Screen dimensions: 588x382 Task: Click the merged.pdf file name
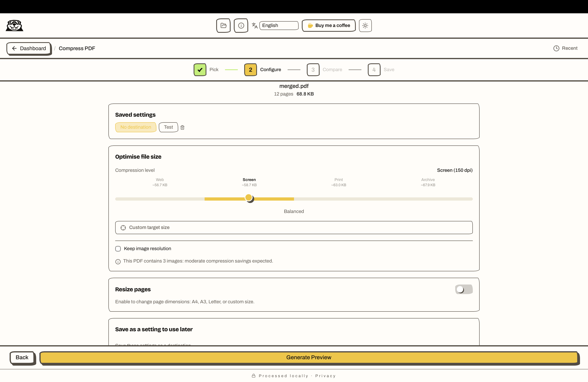pyautogui.click(x=294, y=86)
